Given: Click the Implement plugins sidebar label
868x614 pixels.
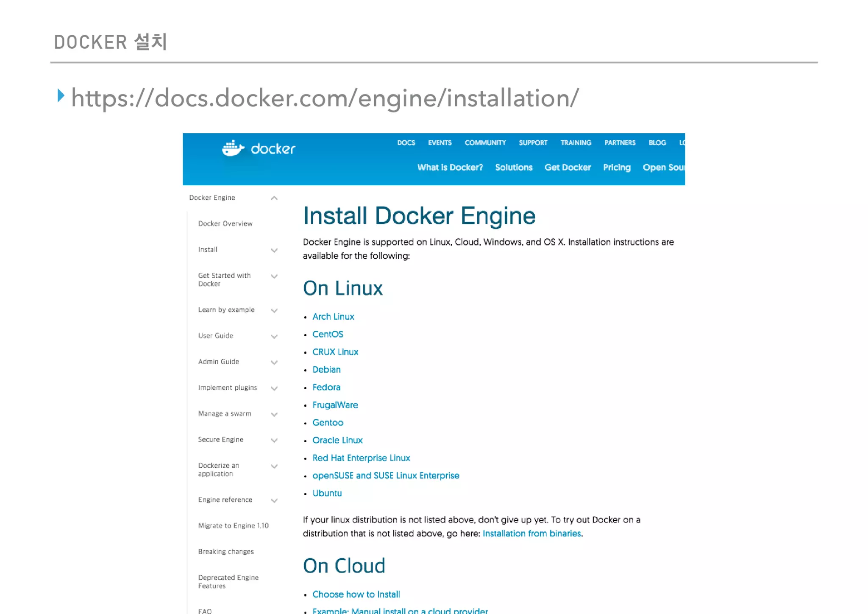Looking at the screenshot, I should point(227,388).
